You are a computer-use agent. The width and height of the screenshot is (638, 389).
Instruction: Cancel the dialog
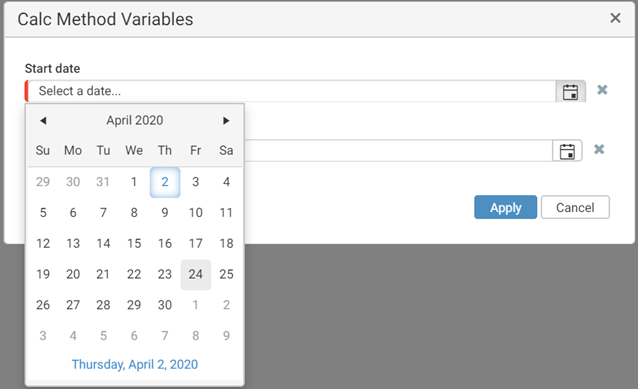(575, 208)
